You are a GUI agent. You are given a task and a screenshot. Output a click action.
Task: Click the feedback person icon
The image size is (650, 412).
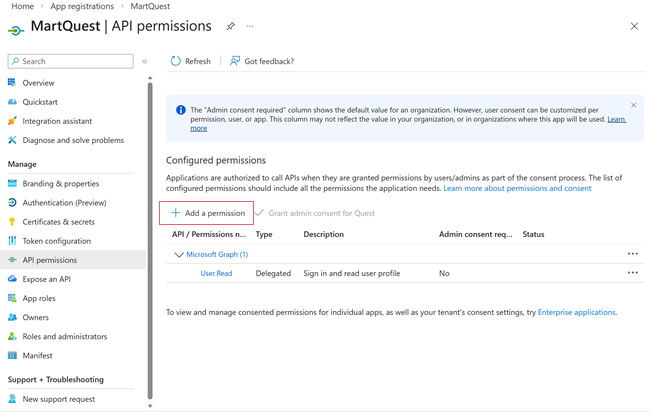235,61
